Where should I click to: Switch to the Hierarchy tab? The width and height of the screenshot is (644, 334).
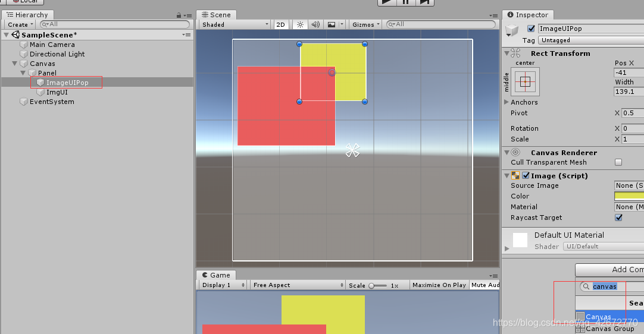click(x=27, y=15)
